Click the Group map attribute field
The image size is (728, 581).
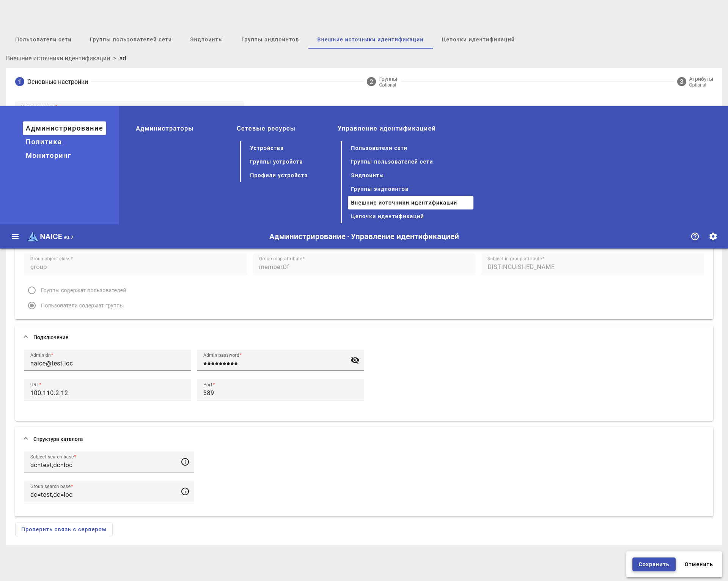click(x=364, y=263)
